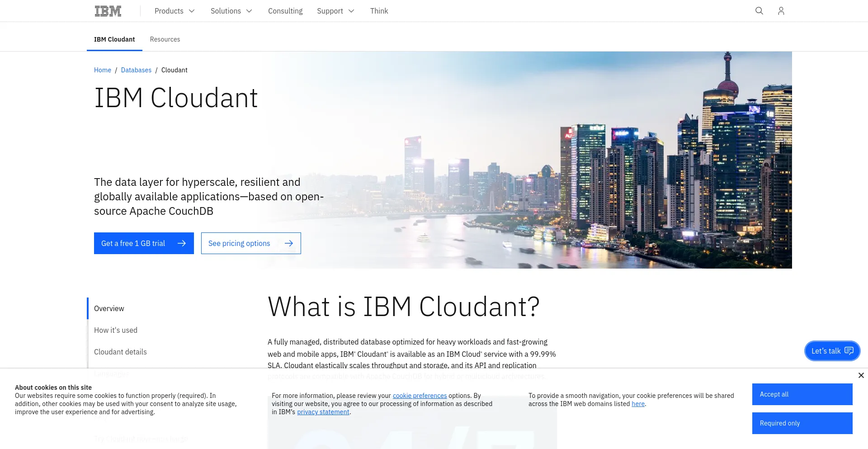Switch to the Resources tab
The image size is (868, 449).
pos(165,39)
